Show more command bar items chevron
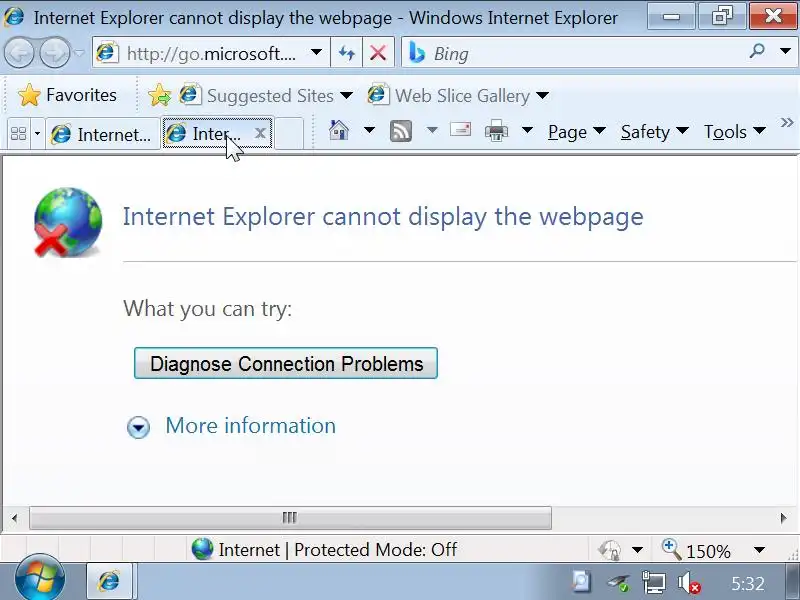The width and height of the screenshot is (800, 600). tap(787, 122)
